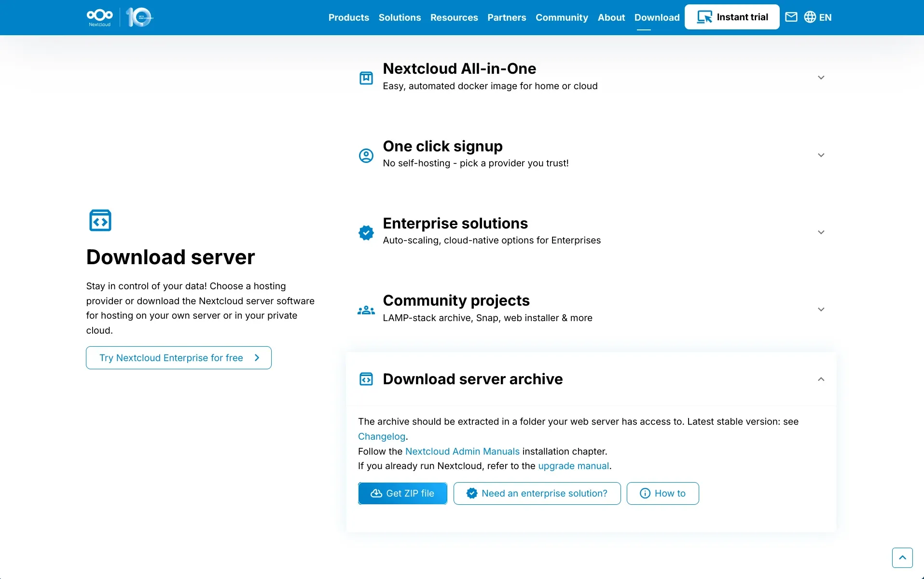Click the Enterprise solutions verified badge icon
This screenshot has height=579, width=924.
pos(366,232)
